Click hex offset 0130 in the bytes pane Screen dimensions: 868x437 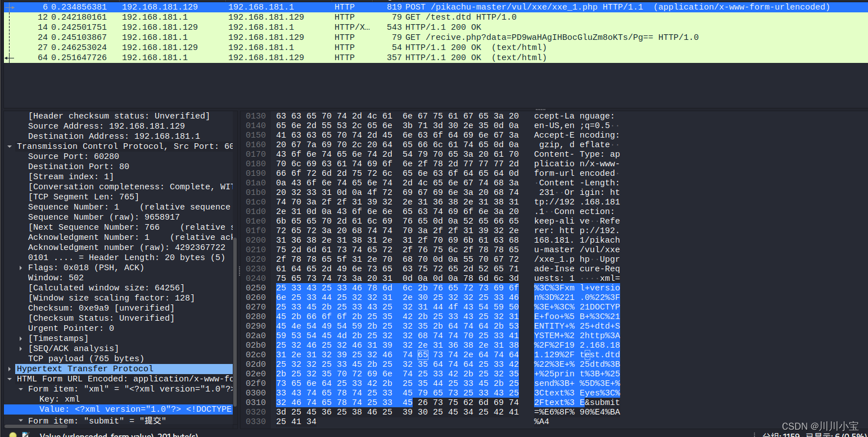coord(255,116)
